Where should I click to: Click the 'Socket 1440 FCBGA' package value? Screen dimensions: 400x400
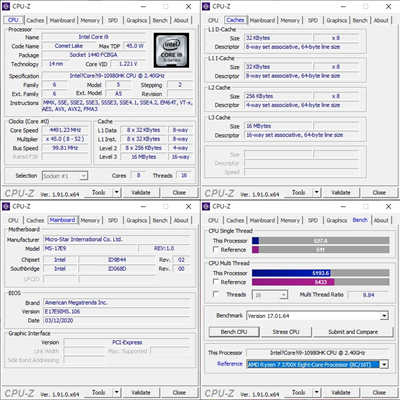93,55
